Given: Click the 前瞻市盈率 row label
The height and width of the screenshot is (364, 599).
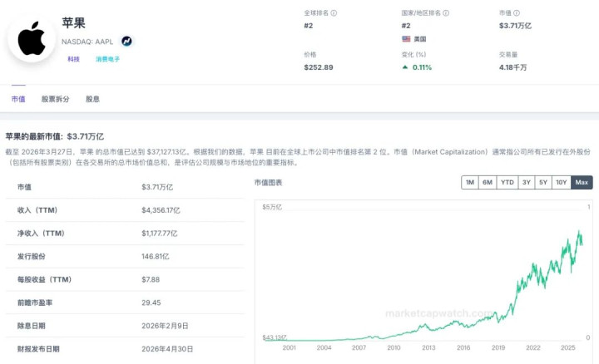Looking at the screenshot, I should pyautogui.click(x=35, y=303).
